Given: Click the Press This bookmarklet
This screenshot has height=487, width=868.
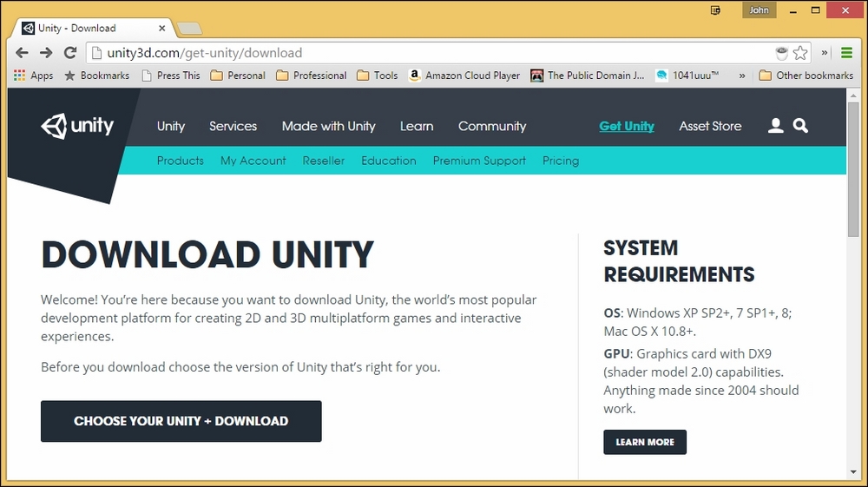Looking at the screenshot, I should click(171, 76).
